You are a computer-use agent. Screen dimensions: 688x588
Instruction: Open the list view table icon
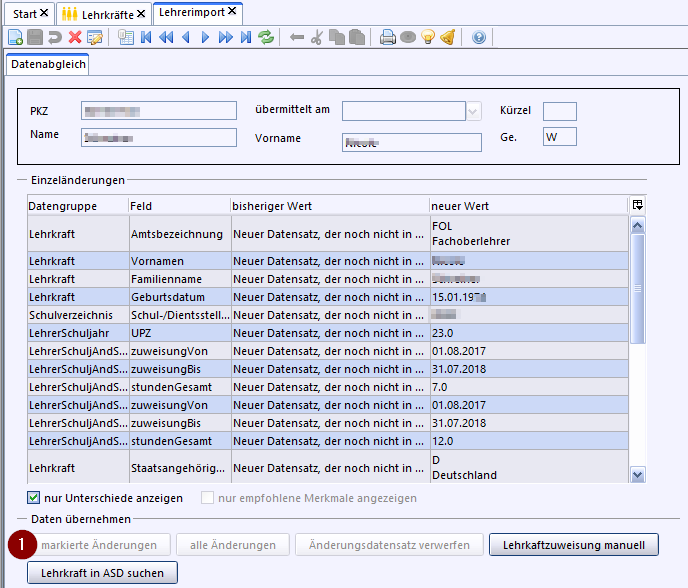(x=126, y=37)
